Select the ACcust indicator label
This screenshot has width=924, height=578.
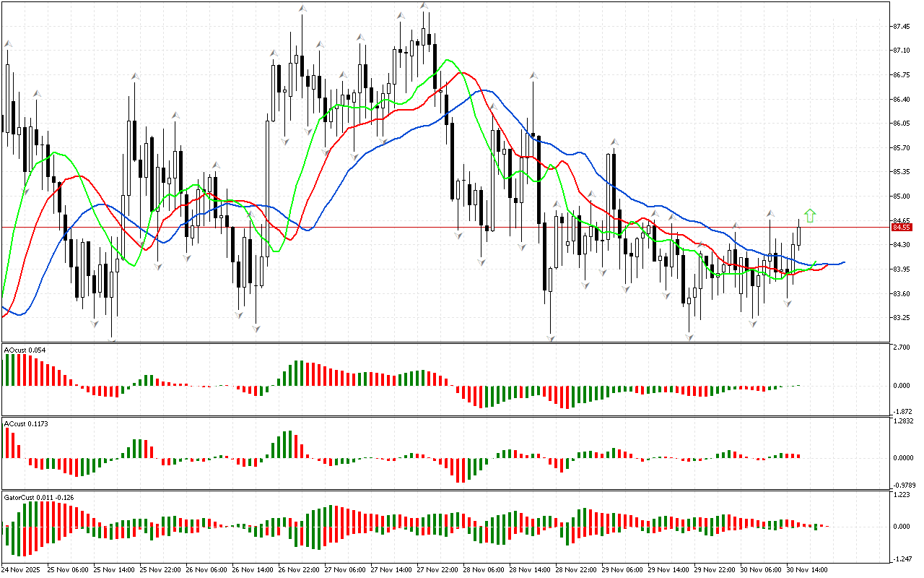26,423
